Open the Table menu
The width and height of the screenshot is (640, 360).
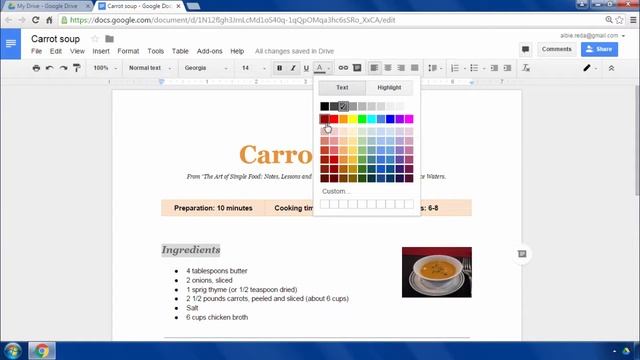[x=180, y=51]
